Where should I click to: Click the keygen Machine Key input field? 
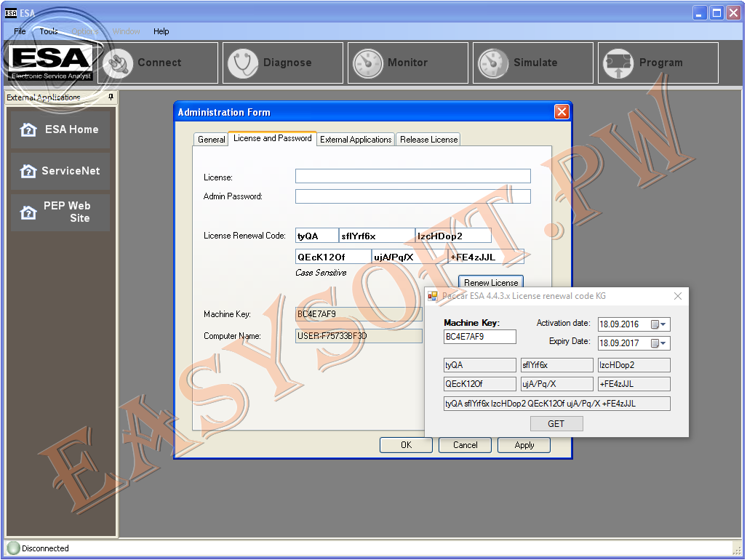pyautogui.click(x=480, y=337)
